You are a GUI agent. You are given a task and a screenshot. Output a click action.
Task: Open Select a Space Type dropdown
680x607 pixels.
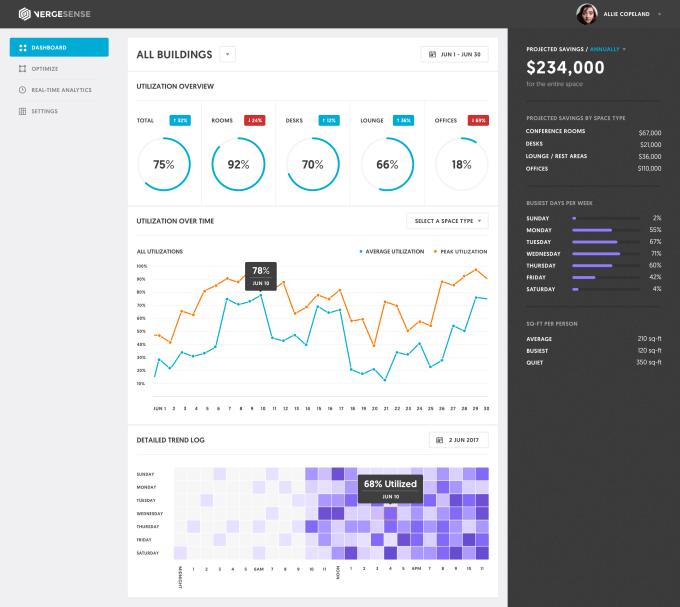(x=447, y=221)
